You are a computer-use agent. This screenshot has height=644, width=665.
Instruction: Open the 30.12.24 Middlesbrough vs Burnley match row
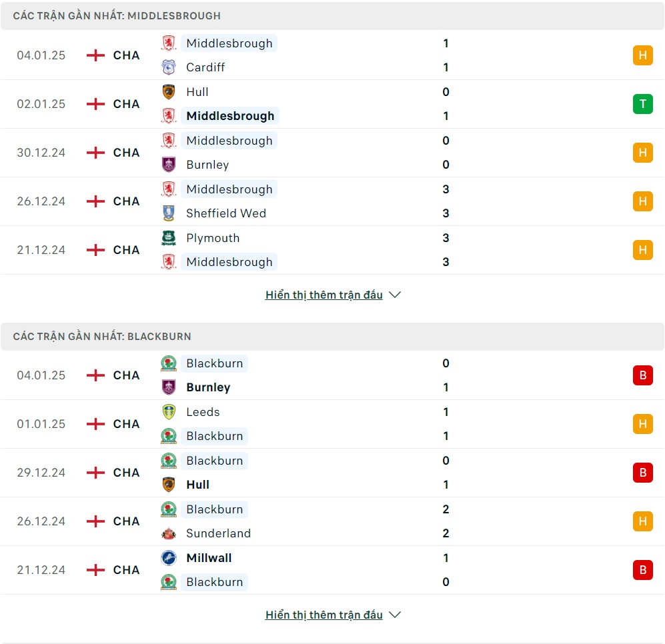tap(332, 153)
